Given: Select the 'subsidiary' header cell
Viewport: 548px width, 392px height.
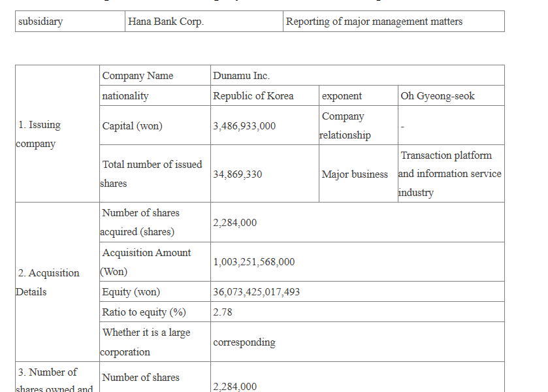Looking at the screenshot, I should [x=70, y=22].
